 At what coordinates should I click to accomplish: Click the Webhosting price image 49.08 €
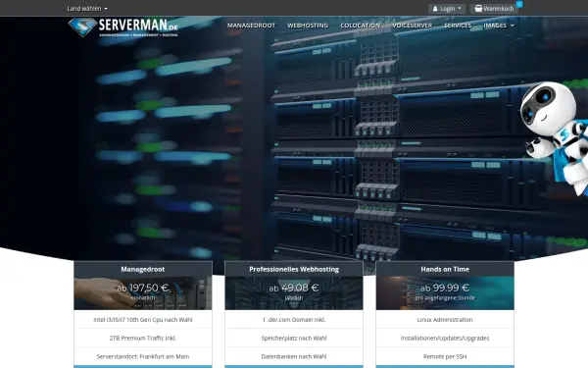pyautogui.click(x=294, y=293)
